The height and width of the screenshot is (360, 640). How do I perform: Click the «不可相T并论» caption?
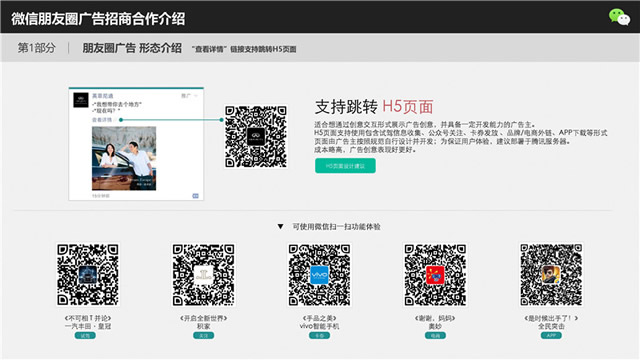coord(88,318)
